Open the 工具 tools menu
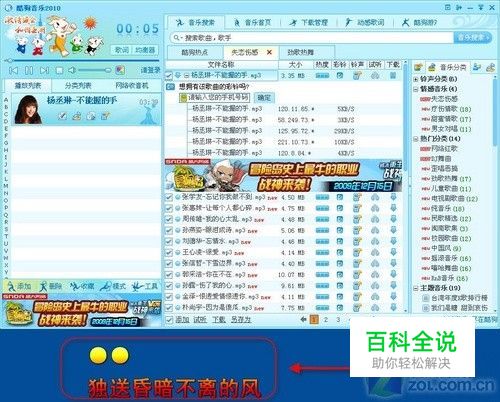500x402 pixels. [145, 286]
